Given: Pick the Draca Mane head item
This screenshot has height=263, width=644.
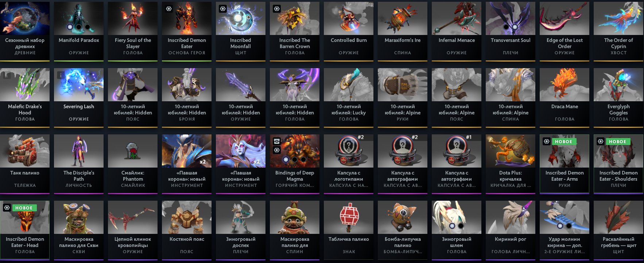Looking at the screenshot, I should click(x=565, y=98).
